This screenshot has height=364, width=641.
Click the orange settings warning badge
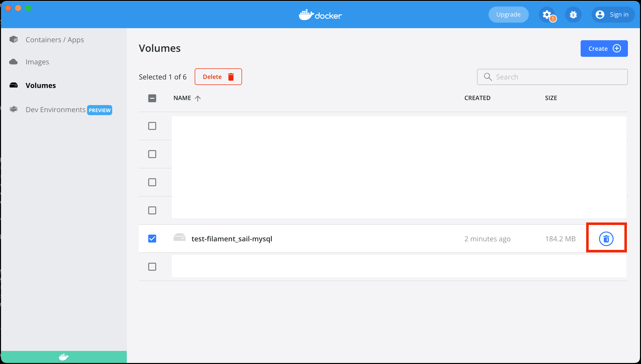click(x=553, y=19)
